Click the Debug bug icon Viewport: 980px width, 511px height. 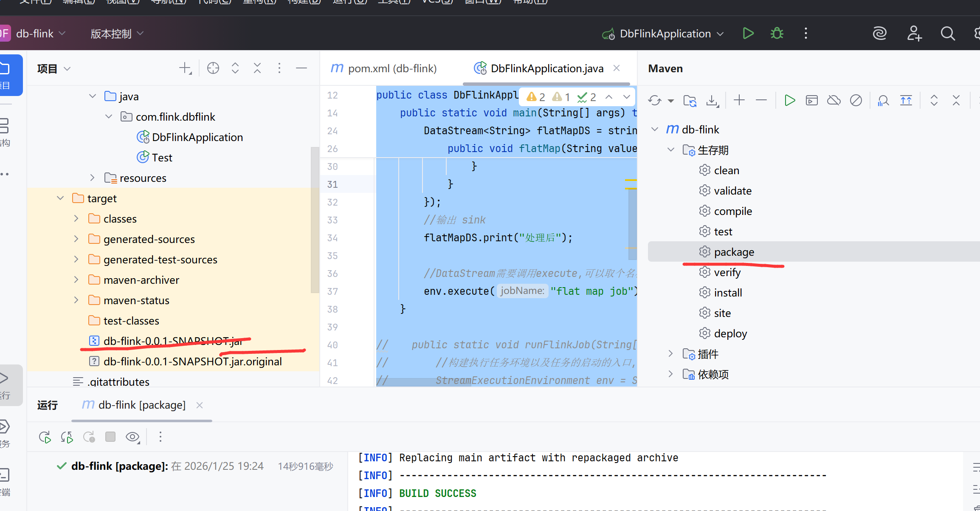click(777, 34)
